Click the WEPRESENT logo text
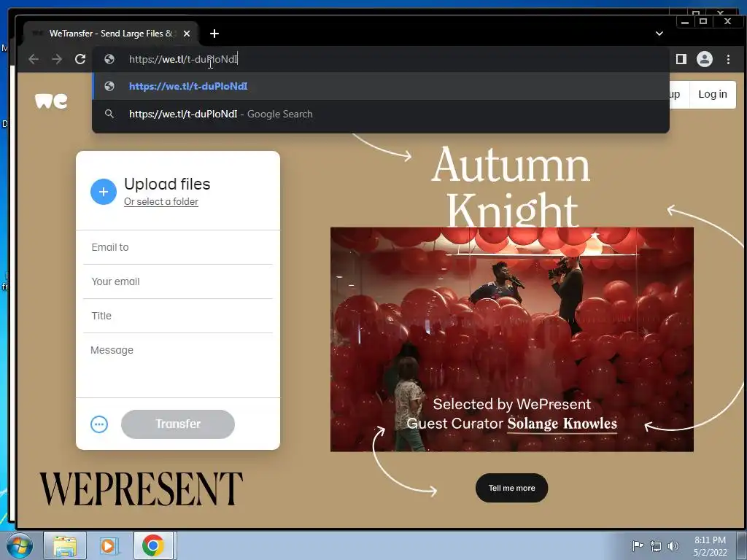Image resolution: width=747 pixels, height=560 pixels. (x=141, y=489)
